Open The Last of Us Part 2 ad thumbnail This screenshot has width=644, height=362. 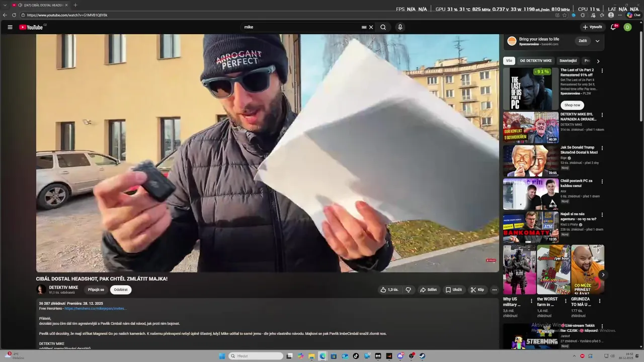(530, 89)
